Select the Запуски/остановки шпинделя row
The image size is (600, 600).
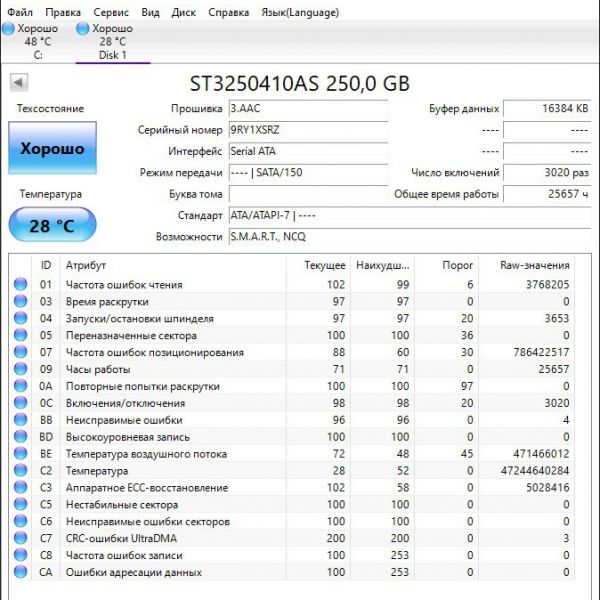click(292, 318)
